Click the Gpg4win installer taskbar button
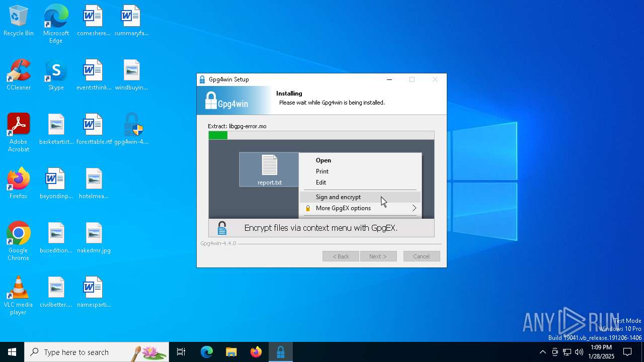The height and width of the screenshot is (362, 644). pyautogui.click(x=280, y=352)
